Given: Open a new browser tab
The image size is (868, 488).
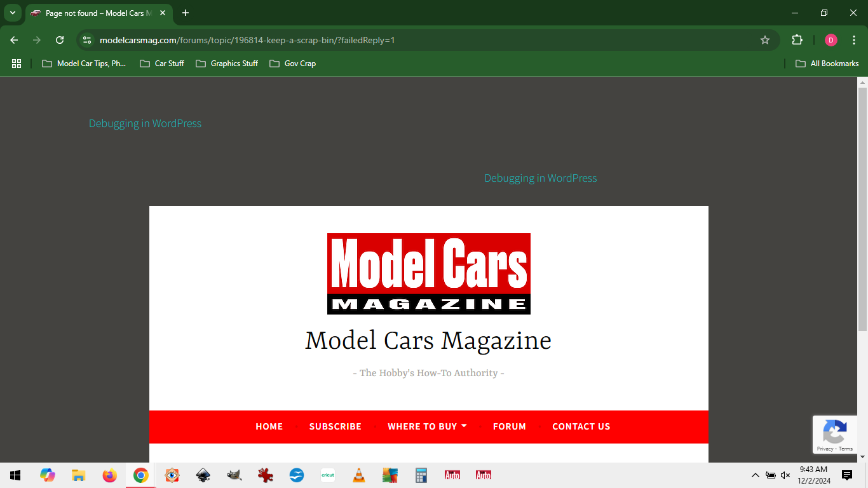Looking at the screenshot, I should (186, 13).
